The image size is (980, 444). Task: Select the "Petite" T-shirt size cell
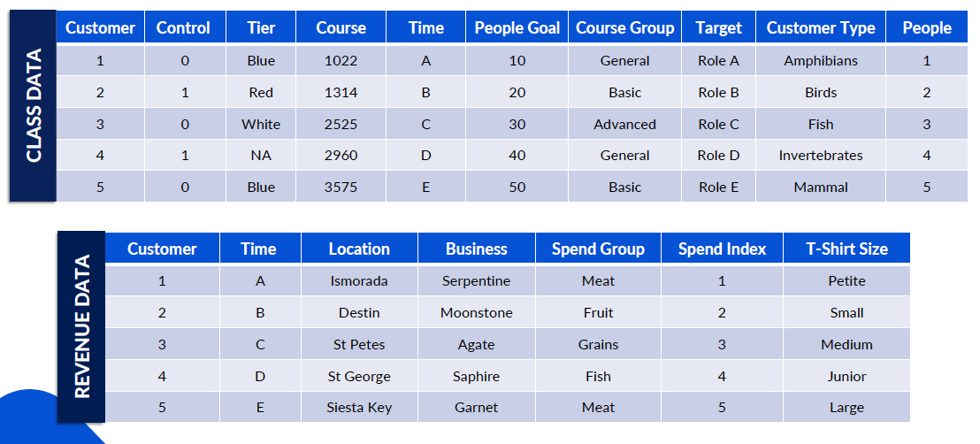pyautogui.click(x=846, y=281)
